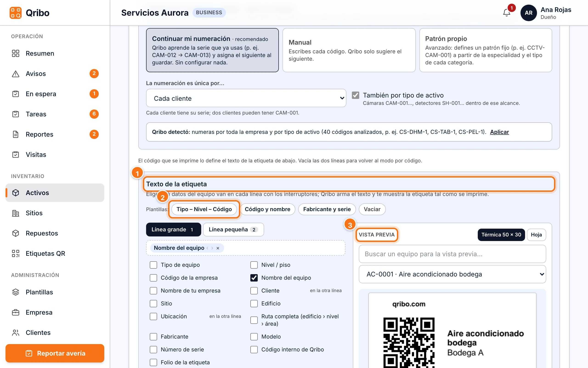This screenshot has height=368, width=588.
Task: Open Visitas in the sidebar
Action: (55, 155)
